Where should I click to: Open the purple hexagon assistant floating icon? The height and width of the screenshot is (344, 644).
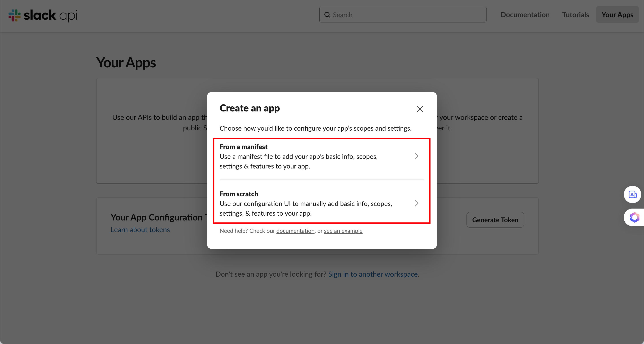634,217
